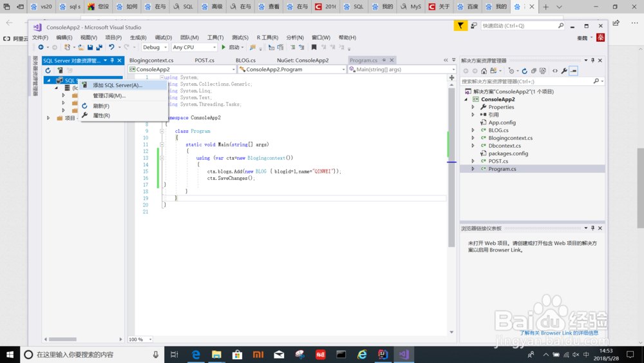644x363 pixels.
Task: Click the Save disk icon in the toolbar
Action: tap(90, 47)
